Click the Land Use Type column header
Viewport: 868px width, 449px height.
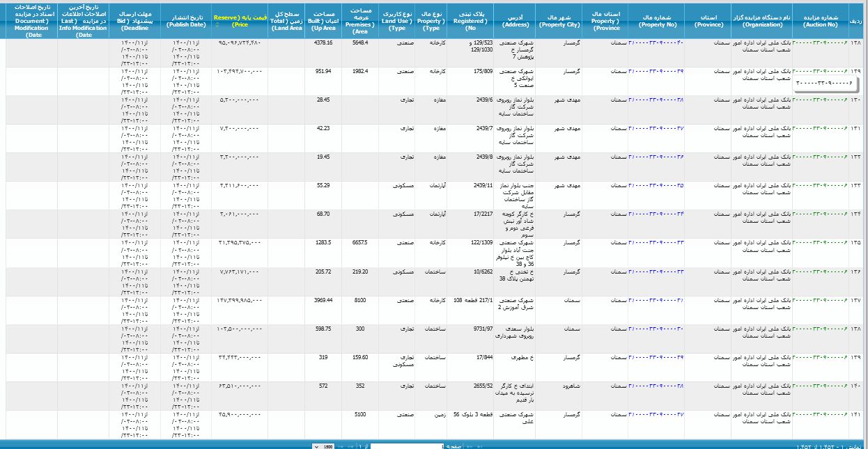click(397, 19)
